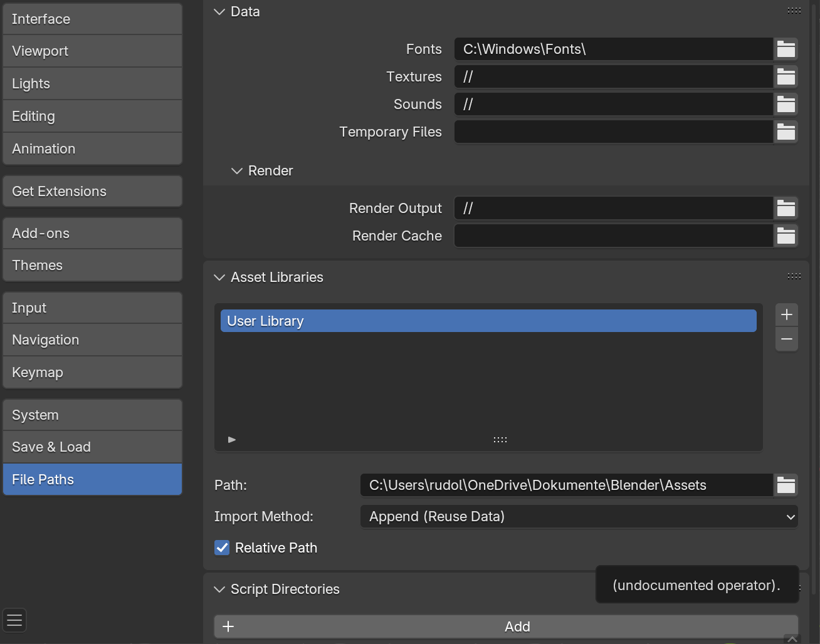
Task: Open the preferences hamburger menu
Action: (14, 620)
